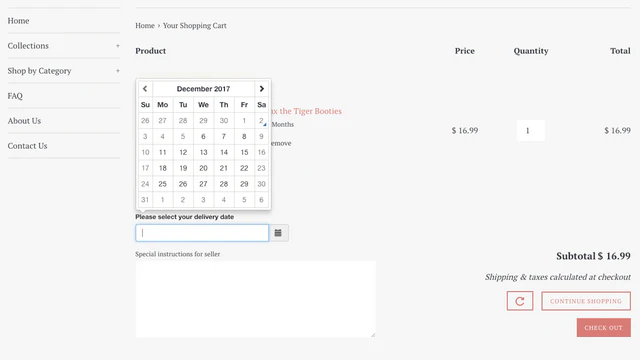Click the delivery date input field
Screen dimensions: 640x360
(202, 233)
